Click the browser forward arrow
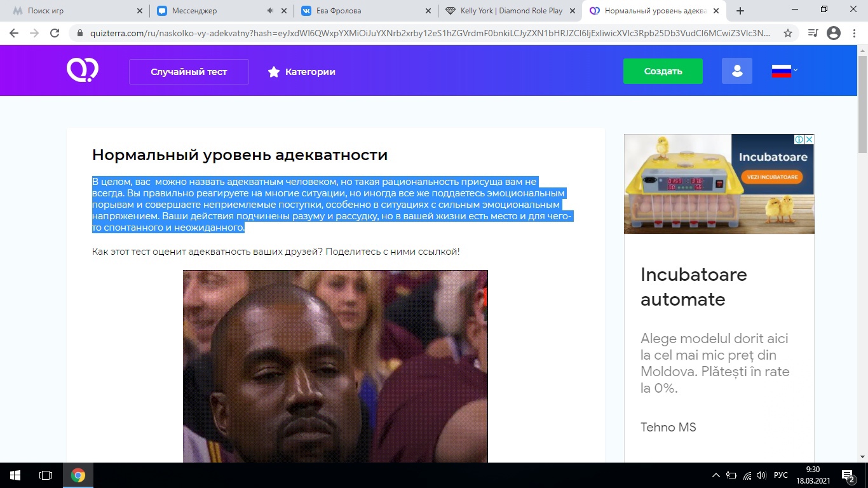The height and width of the screenshot is (488, 868). (x=34, y=33)
